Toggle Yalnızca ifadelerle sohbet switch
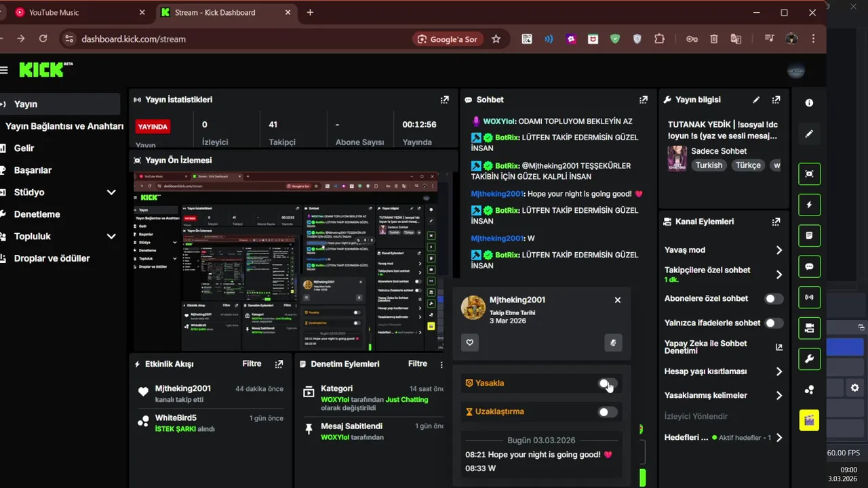Image resolution: width=868 pixels, height=488 pixels. point(774,323)
